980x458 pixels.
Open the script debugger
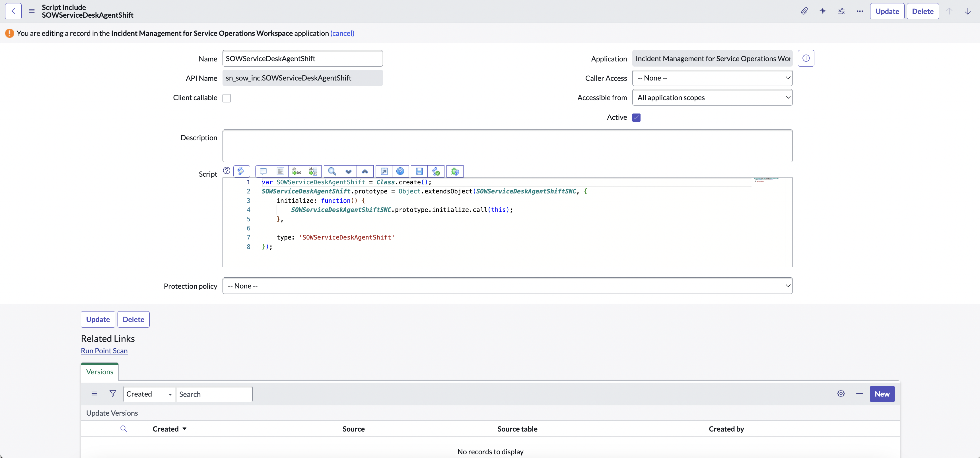(455, 171)
